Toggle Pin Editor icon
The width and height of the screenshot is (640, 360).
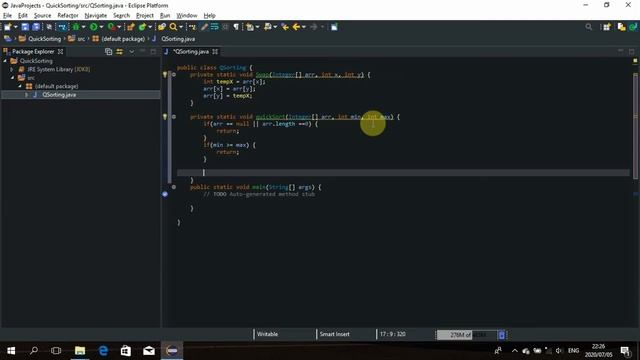point(334,27)
